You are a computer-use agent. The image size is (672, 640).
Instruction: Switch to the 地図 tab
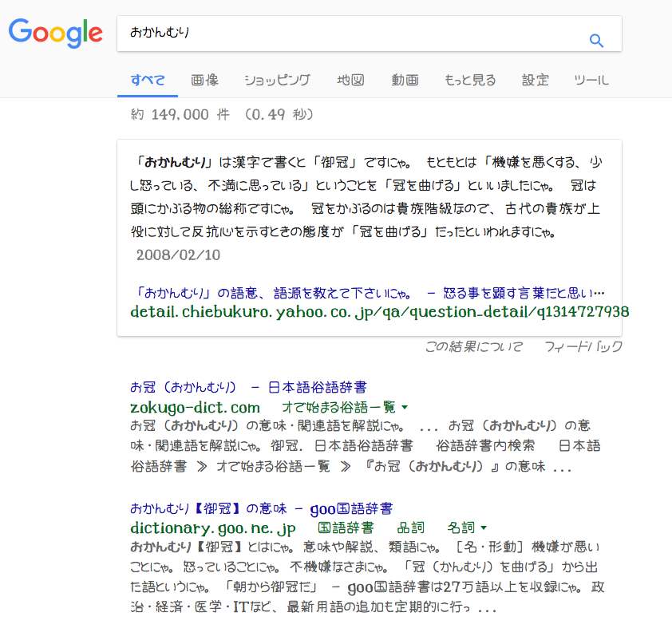[350, 80]
